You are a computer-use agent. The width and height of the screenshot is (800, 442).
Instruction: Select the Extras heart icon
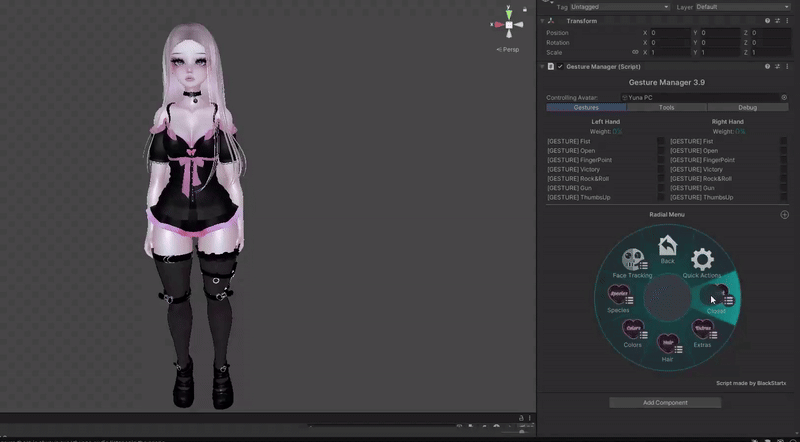pyautogui.click(x=702, y=329)
